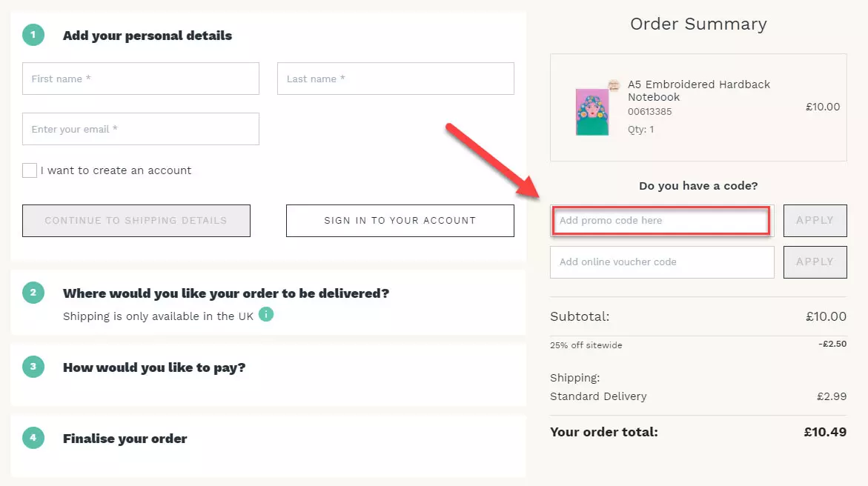Click the green info icon next to UK shipping note
This screenshot has width=868, height=486.
click(x=266, y=314)
